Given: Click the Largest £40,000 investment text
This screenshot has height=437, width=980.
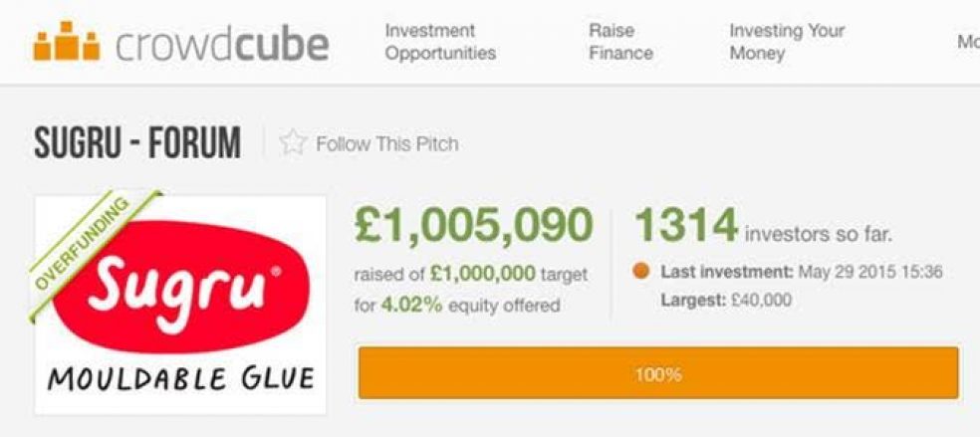Looking at the screenshot, I should (x=726, y=301).
